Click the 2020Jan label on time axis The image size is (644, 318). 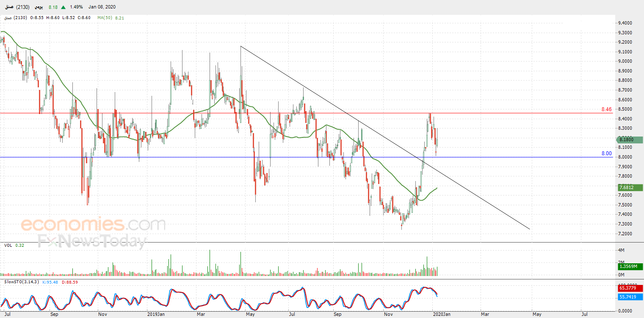(x=442, y=314)
